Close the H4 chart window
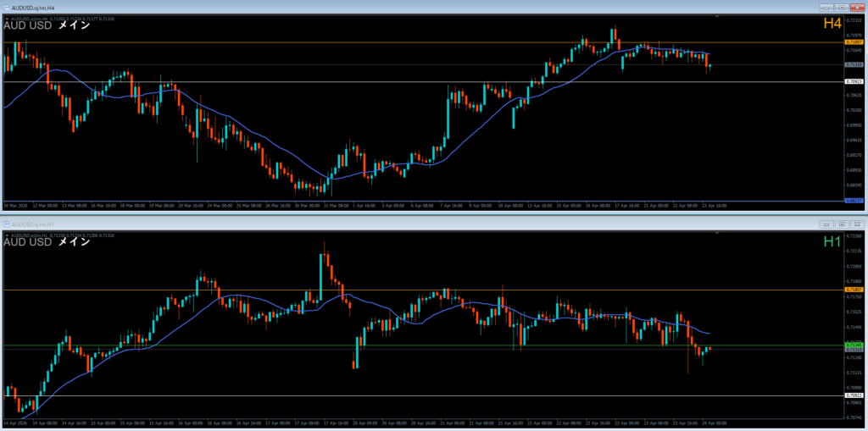Image resolution: width=868 pixels, height=431 pixels. (x=857, y=8)
